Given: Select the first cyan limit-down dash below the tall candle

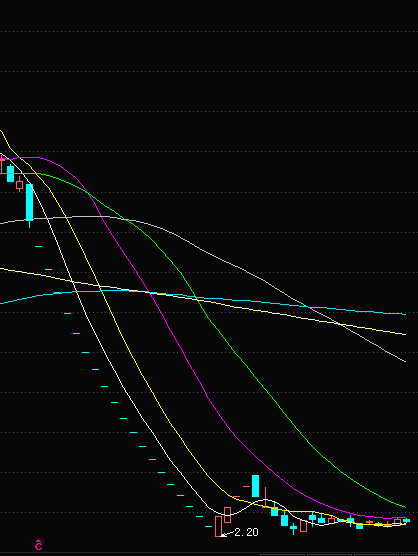Looking at the screenshot, I should (38, 246).
